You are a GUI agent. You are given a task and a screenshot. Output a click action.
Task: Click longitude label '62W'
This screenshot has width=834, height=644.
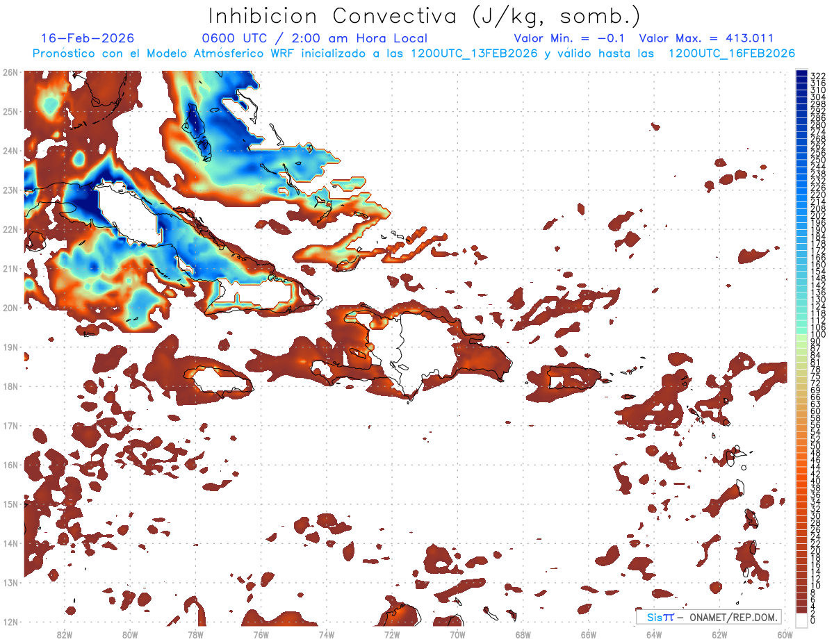coord(719,634)
